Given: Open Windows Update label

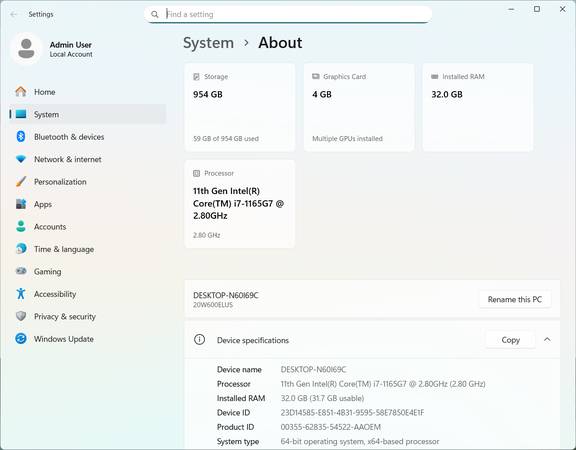Looking at the screenshot, I should point(64,339).
